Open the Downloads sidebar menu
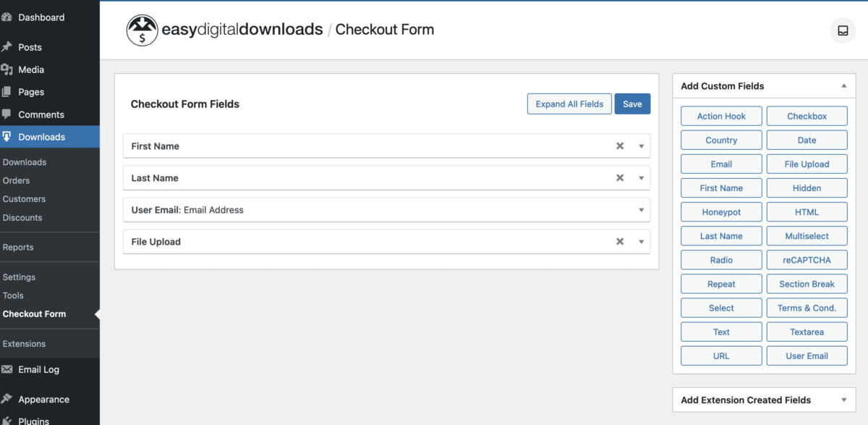 point(41,137)
